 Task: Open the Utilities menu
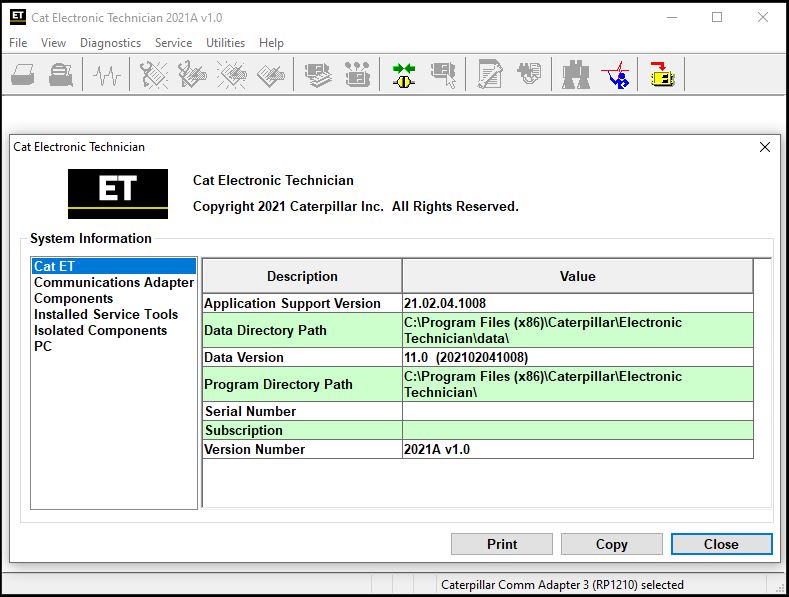(225, 43)
